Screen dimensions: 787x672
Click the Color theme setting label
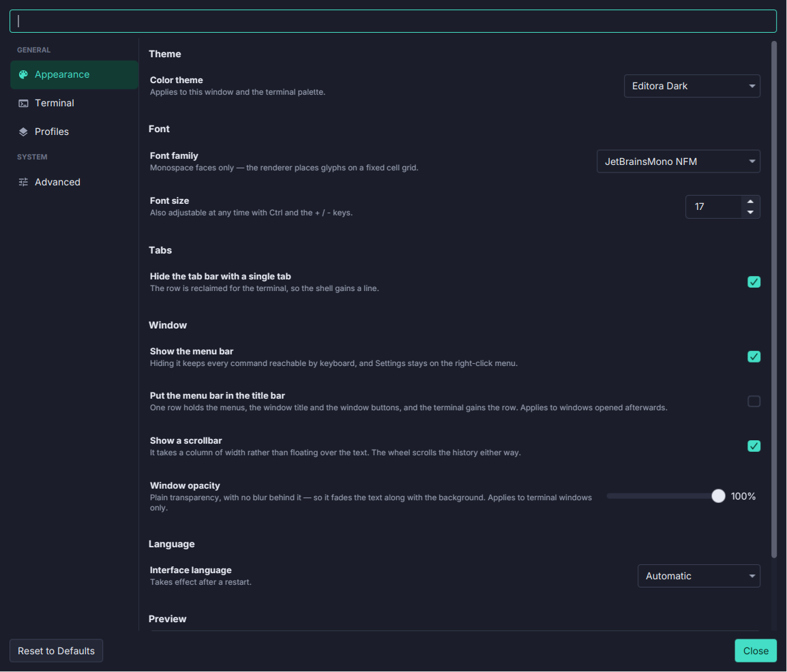(x=176, y=80)
